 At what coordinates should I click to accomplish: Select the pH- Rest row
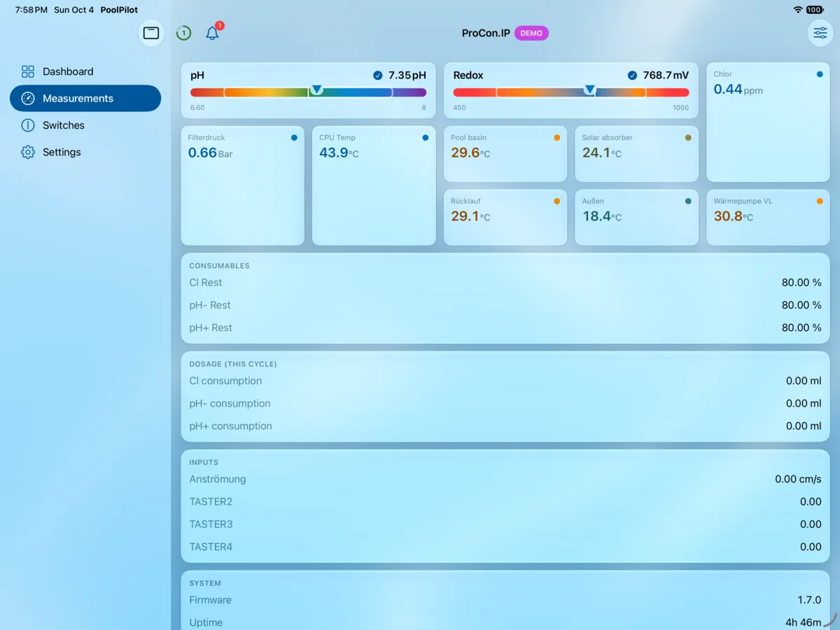coord(505,305)
